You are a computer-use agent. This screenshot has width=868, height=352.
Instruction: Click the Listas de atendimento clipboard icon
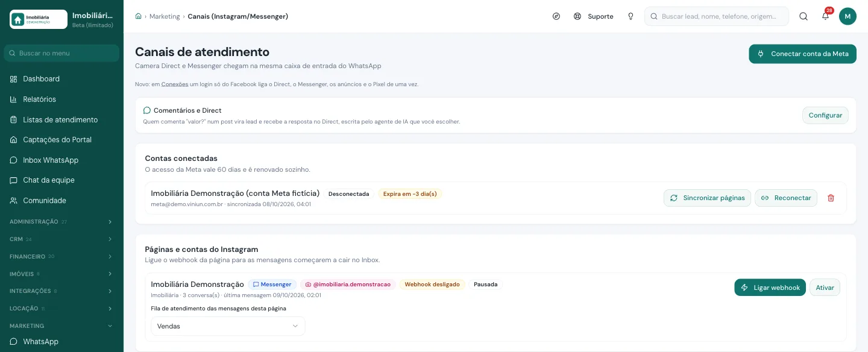[13, 120]
